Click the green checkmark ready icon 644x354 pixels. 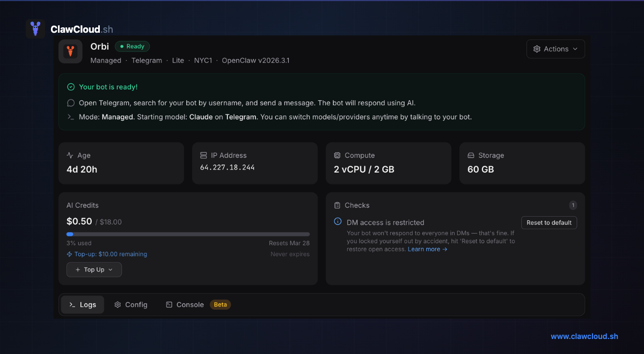[71, 87]
